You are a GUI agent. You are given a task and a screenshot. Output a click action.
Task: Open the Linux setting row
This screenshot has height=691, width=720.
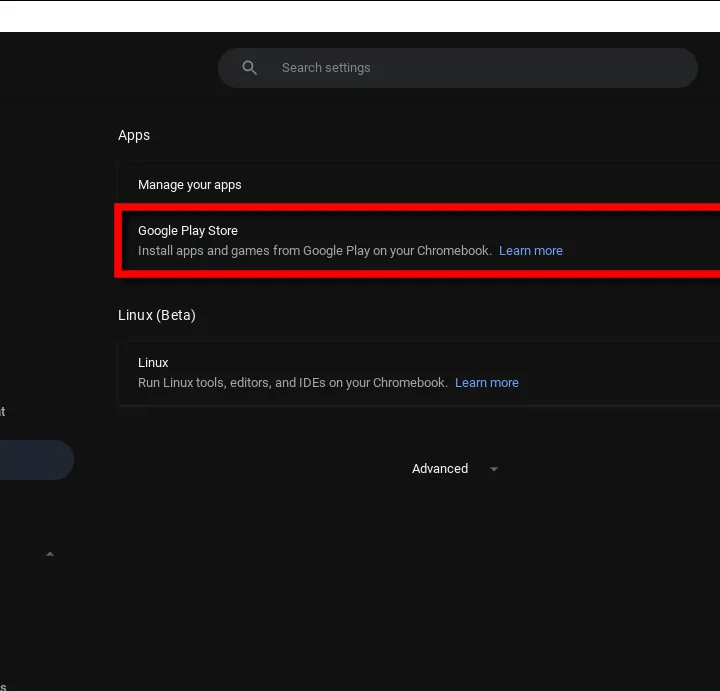419,373
